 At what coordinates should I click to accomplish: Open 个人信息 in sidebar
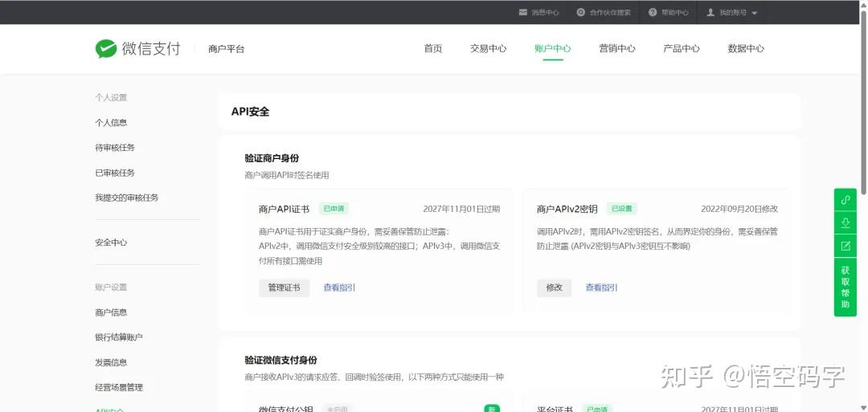[111, 123]
